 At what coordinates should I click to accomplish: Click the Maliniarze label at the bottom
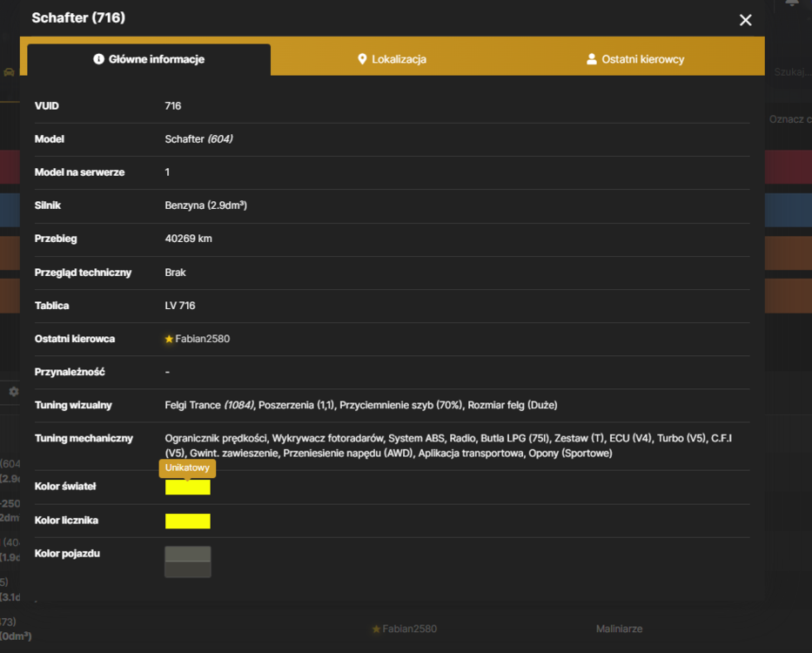pyautogui.click(x=620, y=629)
